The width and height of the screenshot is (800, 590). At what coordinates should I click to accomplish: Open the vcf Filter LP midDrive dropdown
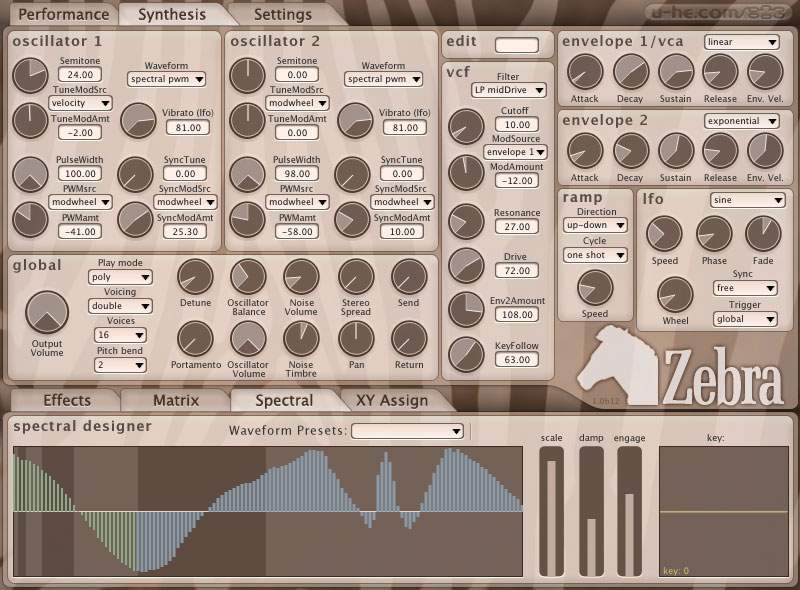508,90
